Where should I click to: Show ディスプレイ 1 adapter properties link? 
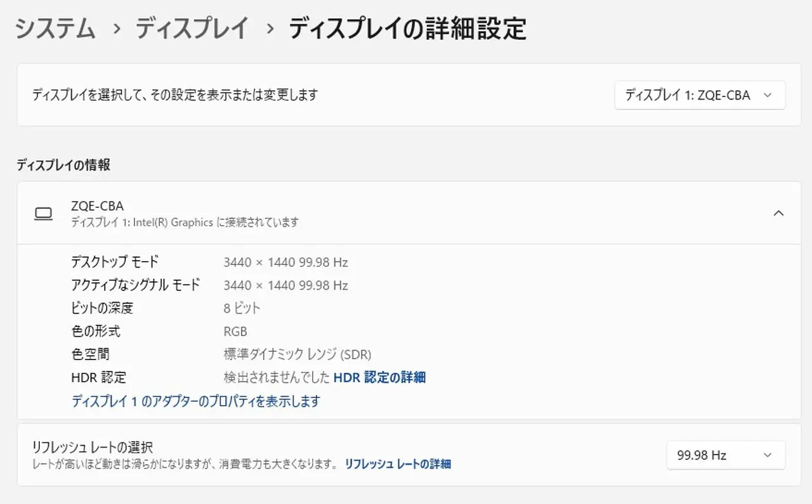click(x=195, y=401)
